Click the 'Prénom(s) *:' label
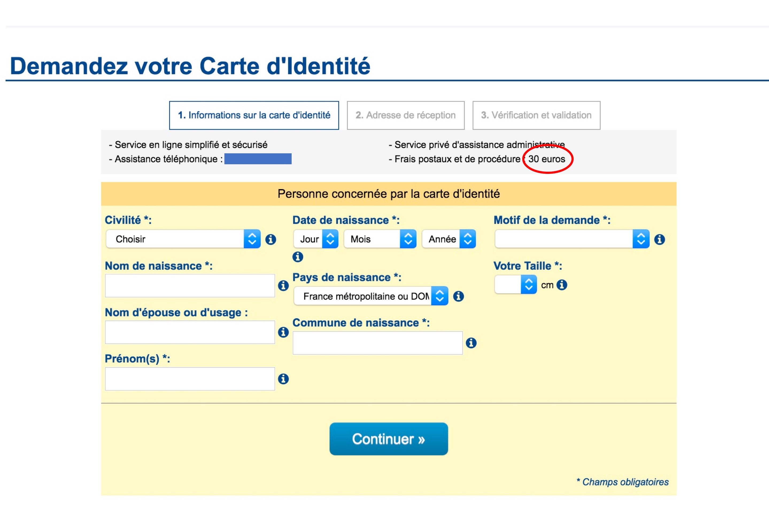 (x=137, y=359)
